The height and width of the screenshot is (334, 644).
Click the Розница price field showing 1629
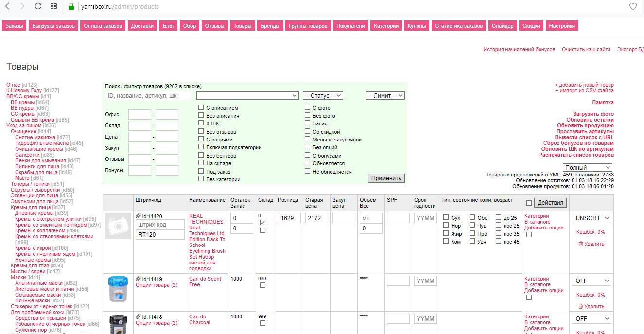coord(290,218)
